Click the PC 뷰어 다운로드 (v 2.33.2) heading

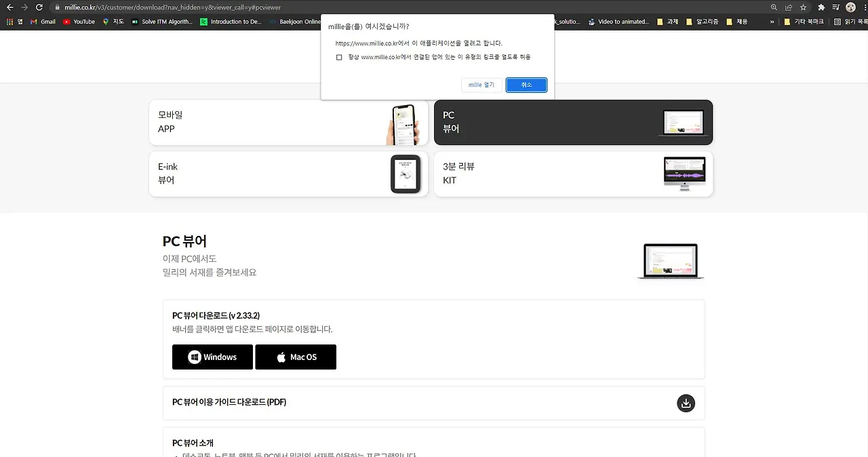[x=216, y=316]
